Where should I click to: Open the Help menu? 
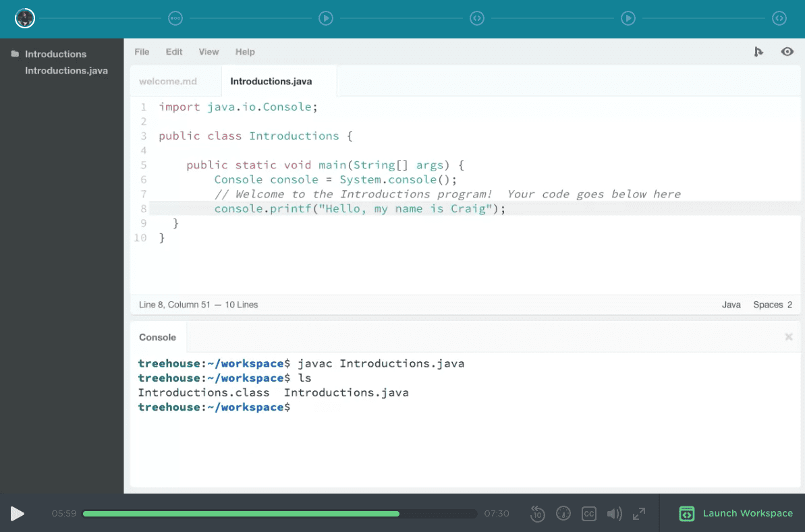tap(245, 51)
